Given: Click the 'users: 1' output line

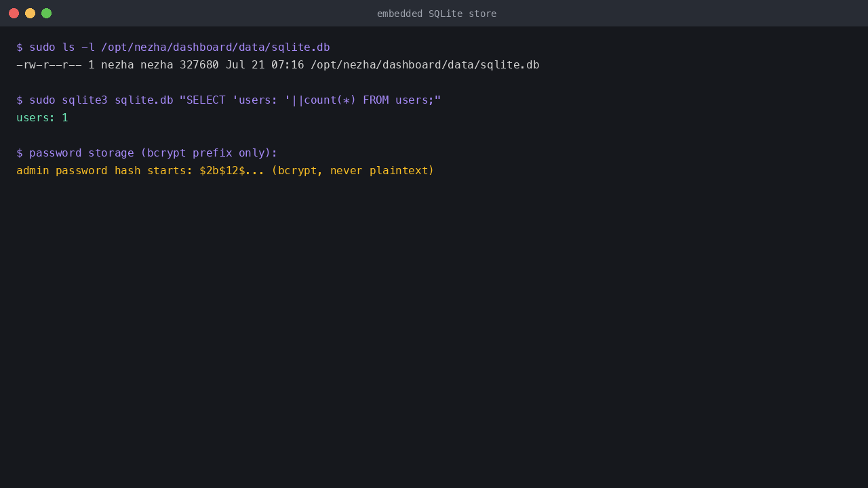Looking at the screenshot, I should pyautogui.click(x=42, y=118).
